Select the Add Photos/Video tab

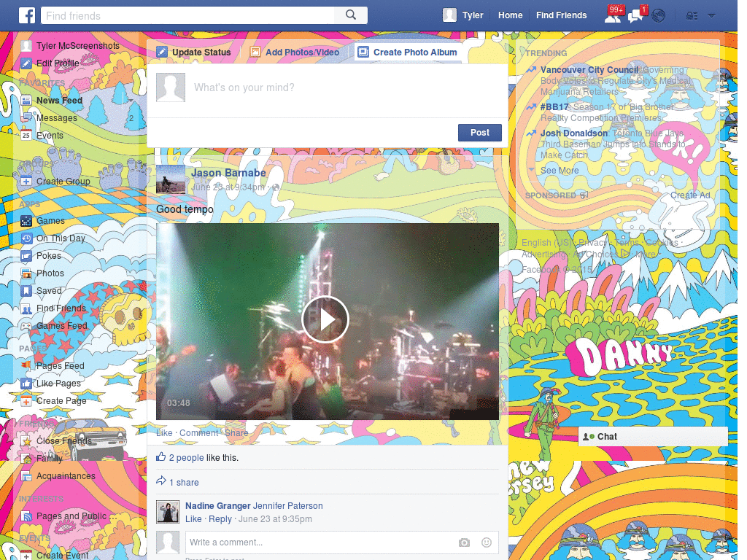(295, 52)
